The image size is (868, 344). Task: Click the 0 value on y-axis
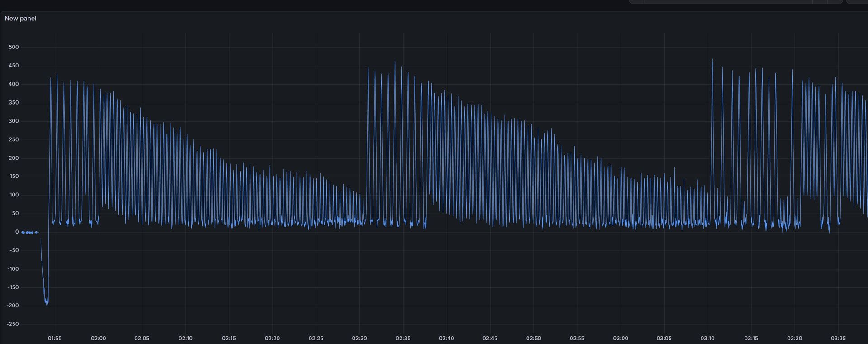pos(17,232)
